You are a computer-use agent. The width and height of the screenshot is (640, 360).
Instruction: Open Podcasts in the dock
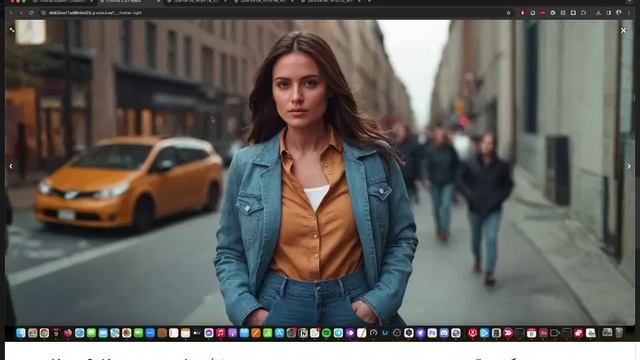tap(232, 333)
